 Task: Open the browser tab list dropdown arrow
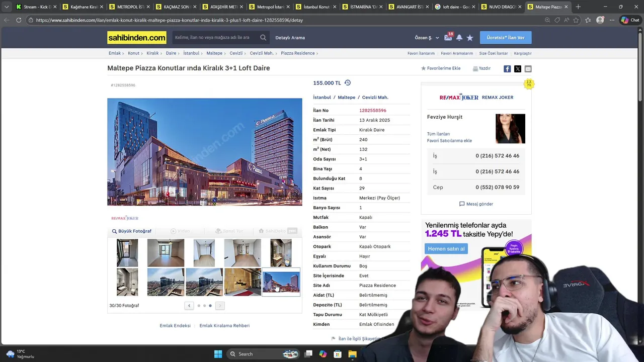6,7
